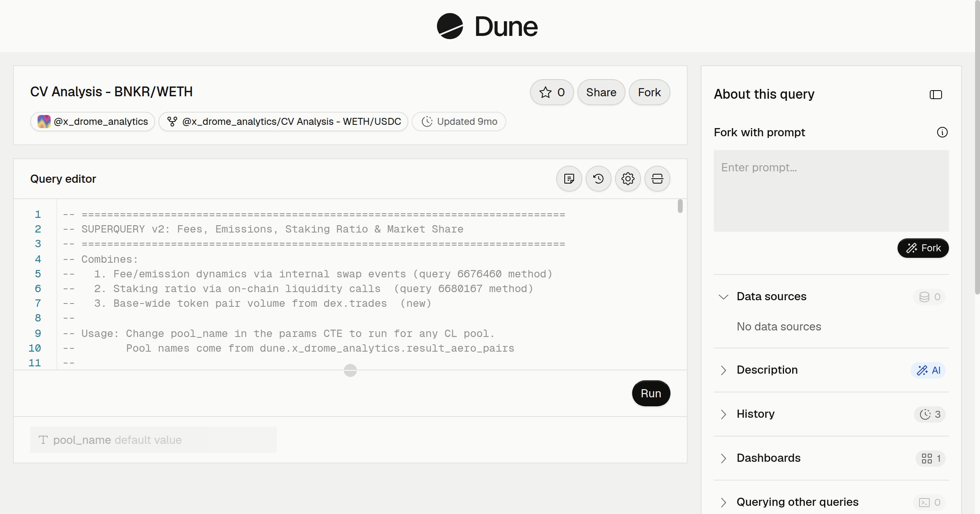The height and width of the screenshot is (514, 980).
Task: Open the @x_drome_analytics author profile
Action: (93, 122)
